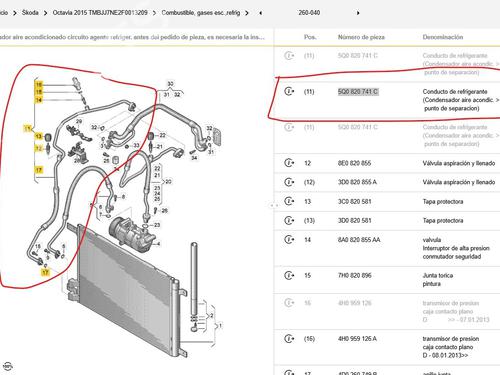This screenshot has width=500, height=375.
Task: Open info icon for part 3C0 820 581
Action: 289,201
